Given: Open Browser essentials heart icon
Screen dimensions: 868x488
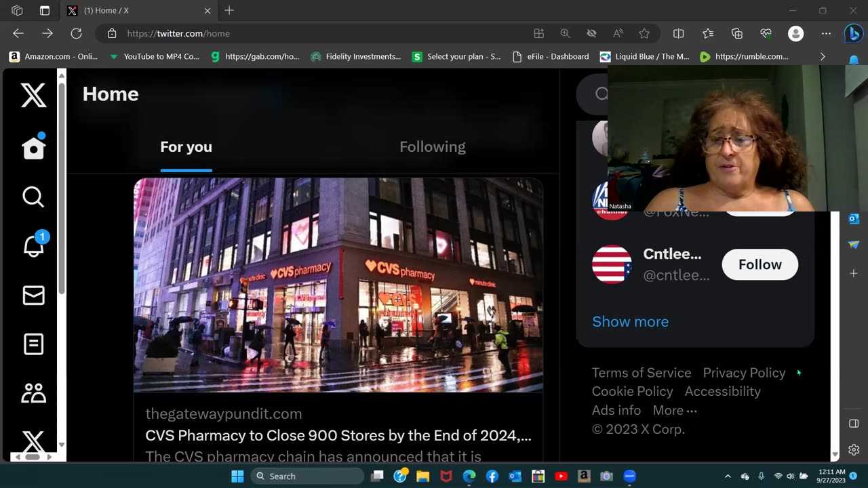Looking at the screenshot, I should point(766,33).
